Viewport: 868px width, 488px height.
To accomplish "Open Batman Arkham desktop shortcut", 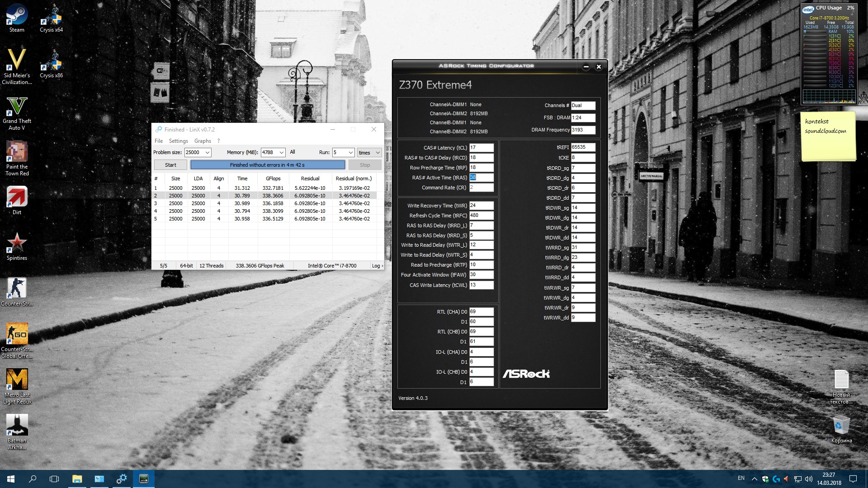I will (x=17, y=425).
